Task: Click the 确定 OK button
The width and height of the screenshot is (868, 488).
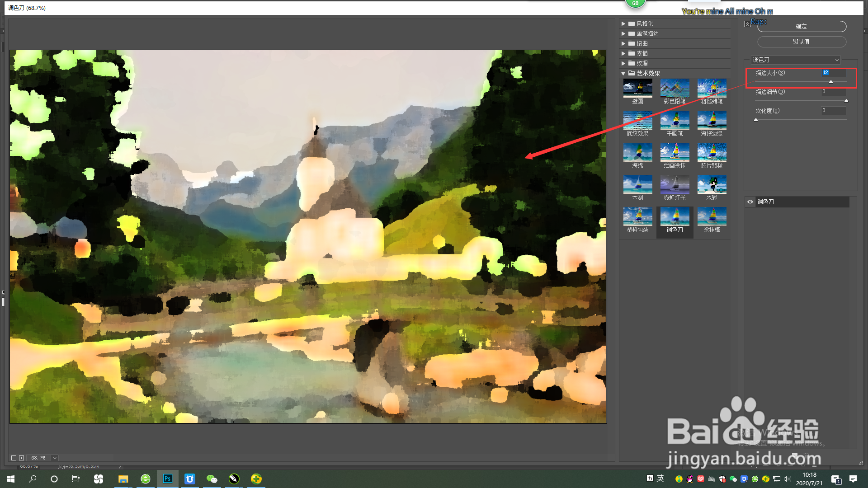Action: pos(801,27)
